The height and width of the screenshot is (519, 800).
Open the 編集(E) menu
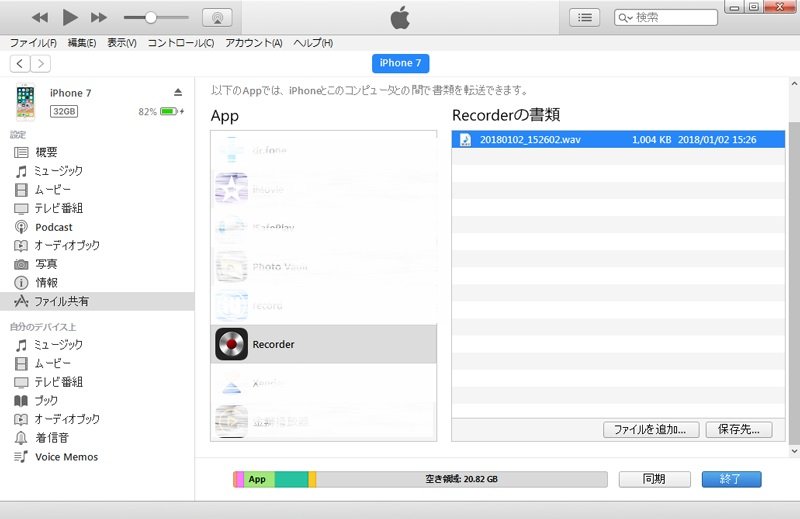(x=82, y=43)
